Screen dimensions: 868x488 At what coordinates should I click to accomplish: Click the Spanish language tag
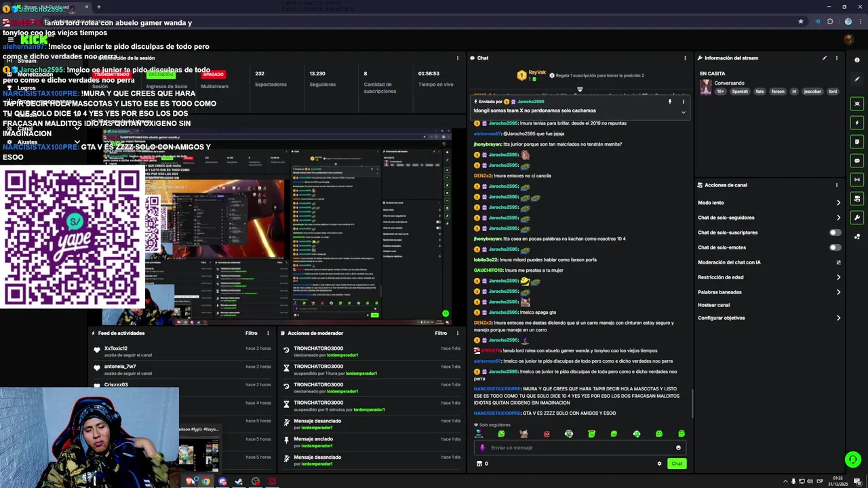740,91
